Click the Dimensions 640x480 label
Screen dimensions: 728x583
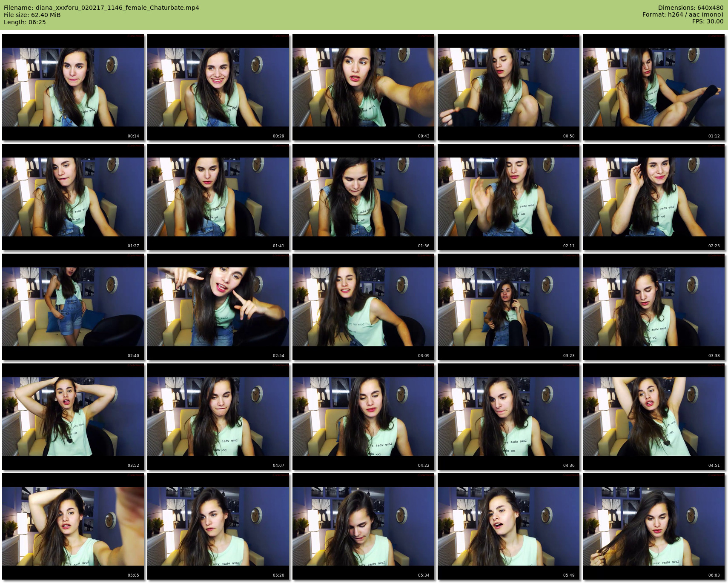691,8
